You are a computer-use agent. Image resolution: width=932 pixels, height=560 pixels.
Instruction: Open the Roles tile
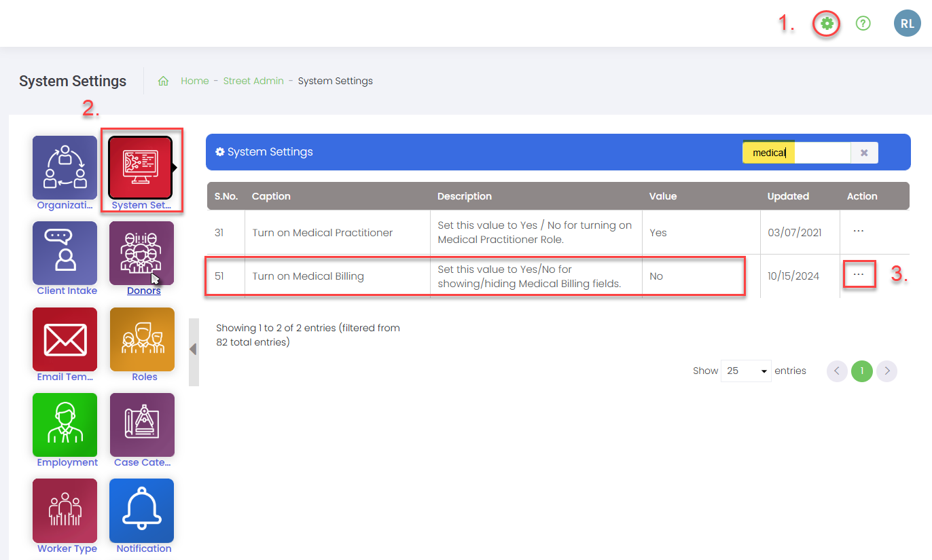(x=142, y=339)
